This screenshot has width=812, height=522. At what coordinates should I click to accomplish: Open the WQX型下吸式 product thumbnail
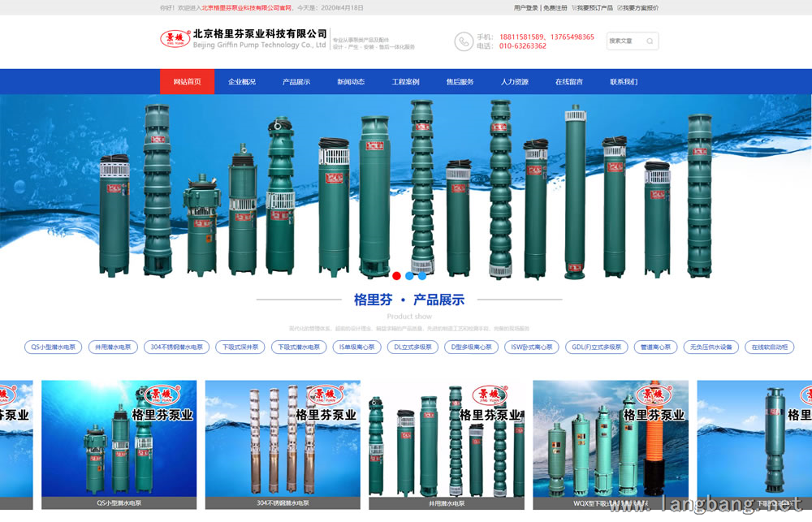[x=611, y=444]
